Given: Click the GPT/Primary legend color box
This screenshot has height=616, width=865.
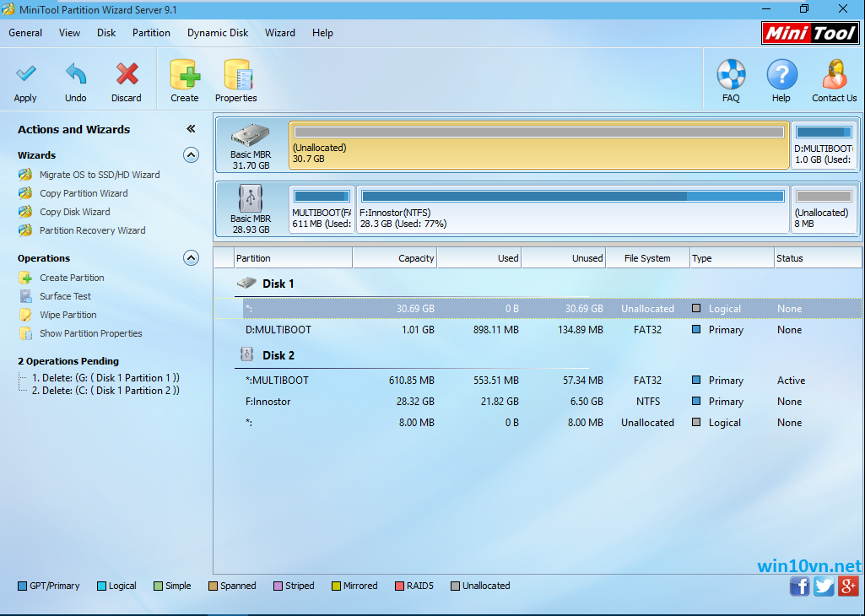Looking at the screenshot, I should coord(22,586).
